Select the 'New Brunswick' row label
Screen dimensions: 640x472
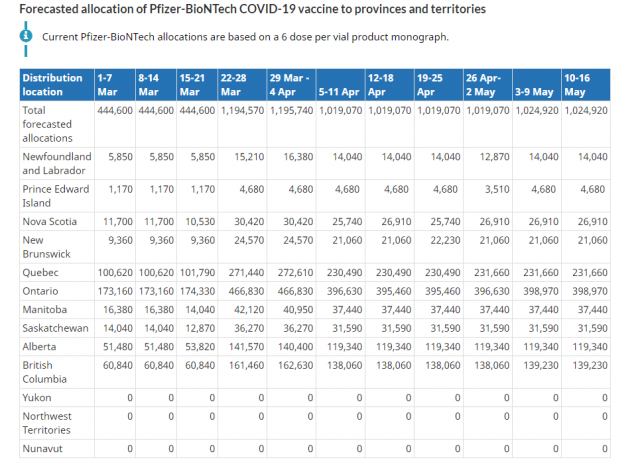point(46,247)
